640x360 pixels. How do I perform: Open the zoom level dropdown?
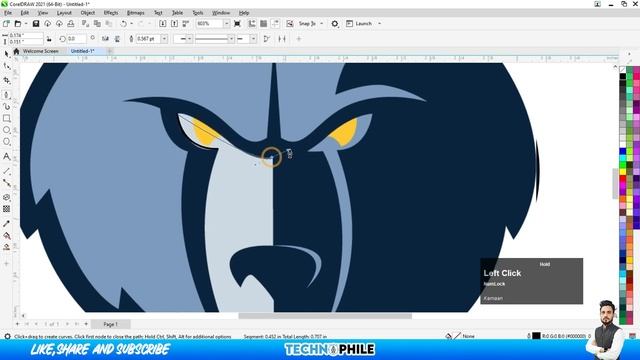pos(227,24)
